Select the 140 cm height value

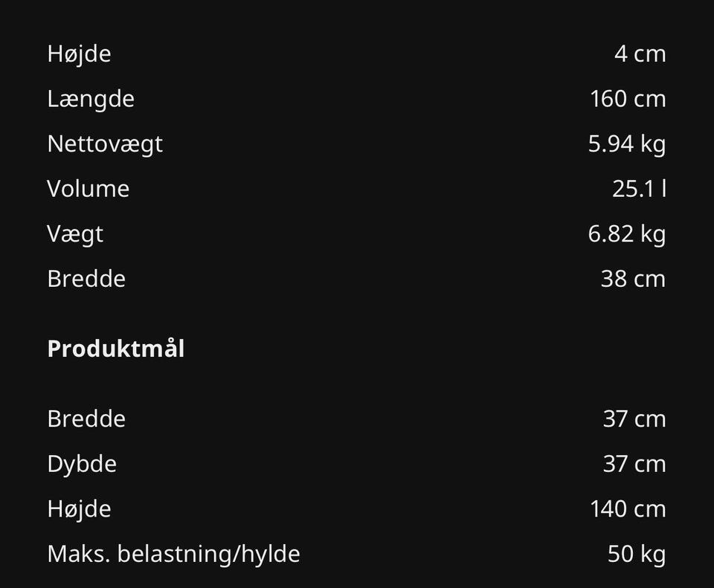[x=628, y=509]
